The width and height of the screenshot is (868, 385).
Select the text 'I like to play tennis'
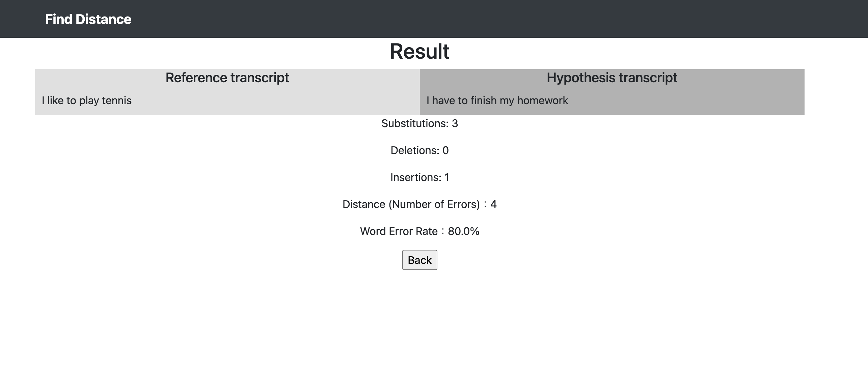pos(86,100)
